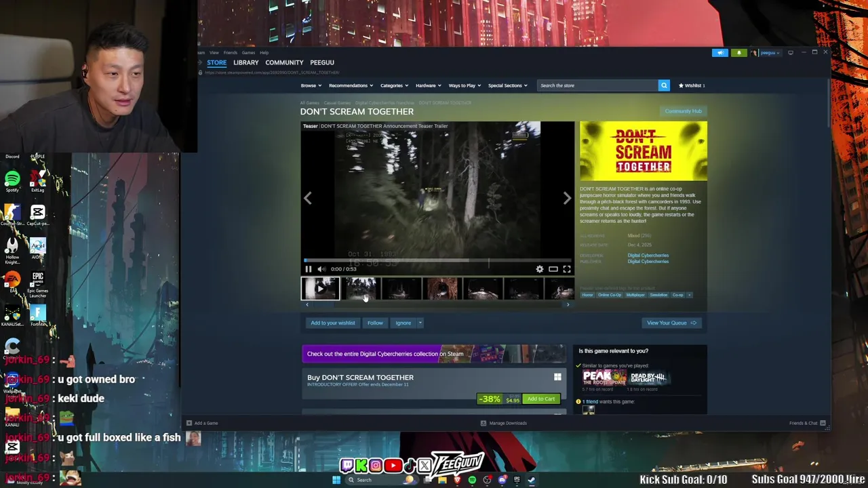The image size is (868, 488).
Task: Open Manage Downloads
Action: (504, 423)
